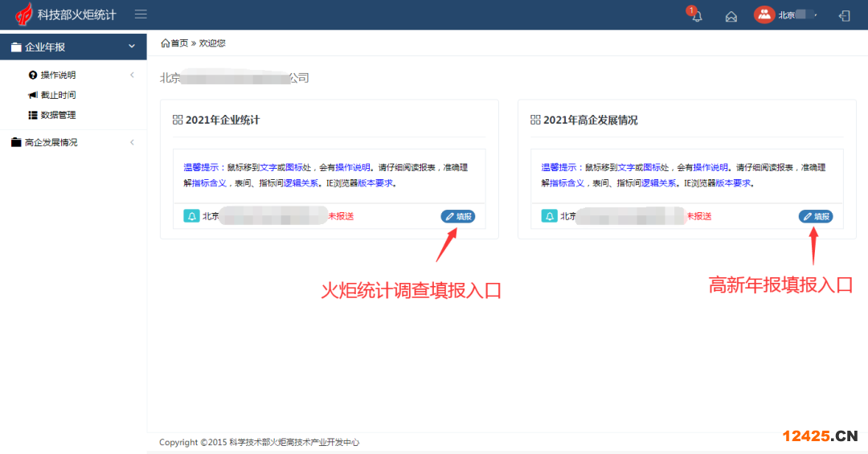Click the red user avatar icon
The image size is (868, 454).
tap(764, 15)
